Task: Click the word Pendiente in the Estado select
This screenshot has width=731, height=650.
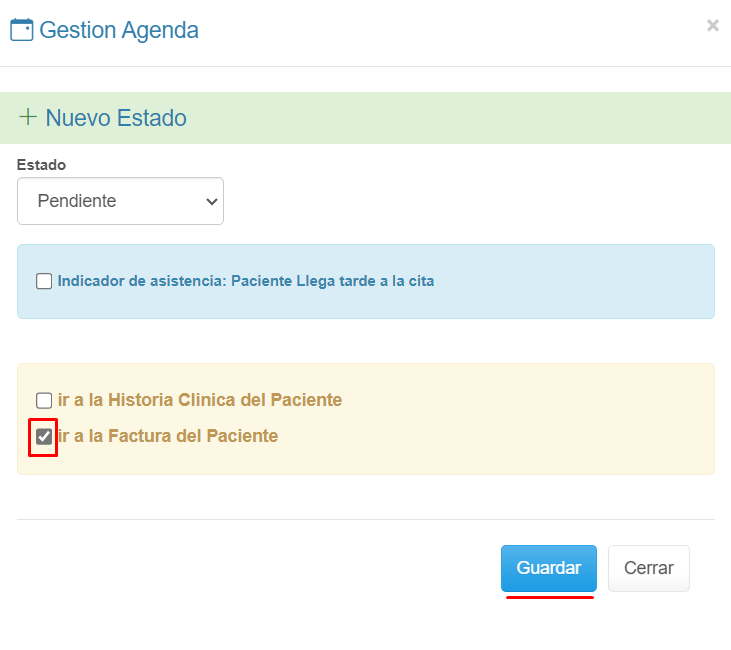Action: point(77,201)
